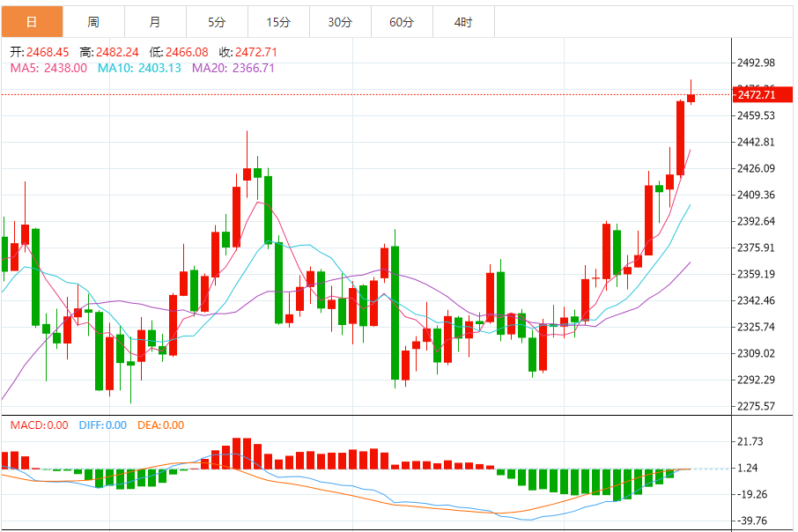Open the 4时 timeframe tab
This screenshot has height=532, width=798.
(x=463, y=22)
